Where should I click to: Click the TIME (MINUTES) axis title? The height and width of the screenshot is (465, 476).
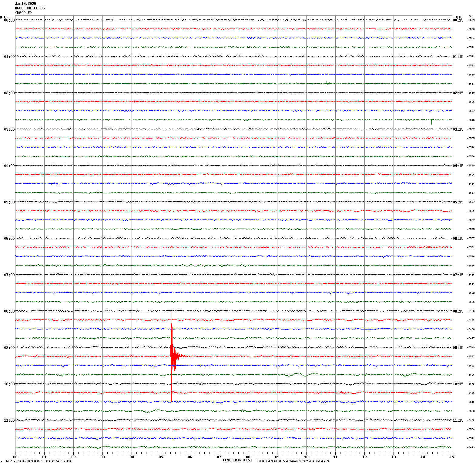237,460
